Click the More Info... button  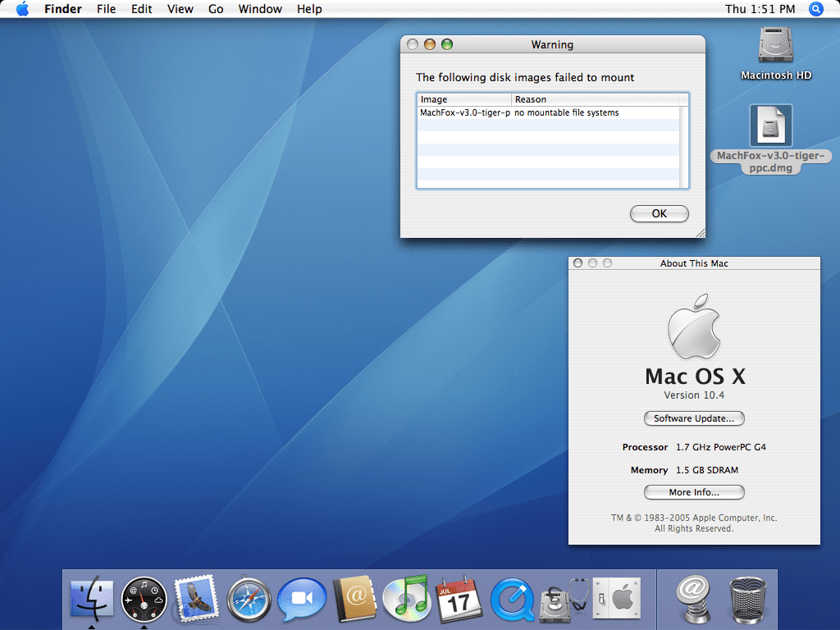pos(694,492)
